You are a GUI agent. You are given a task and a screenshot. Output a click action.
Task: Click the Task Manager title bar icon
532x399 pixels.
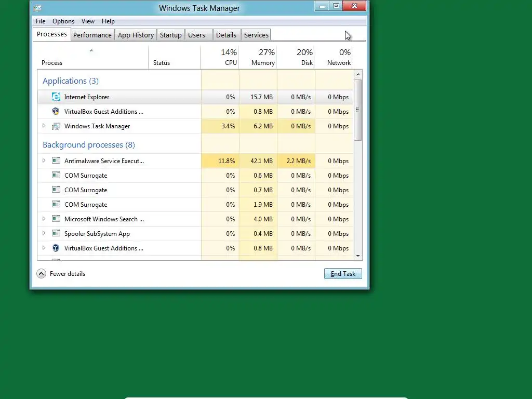point(37,8)
